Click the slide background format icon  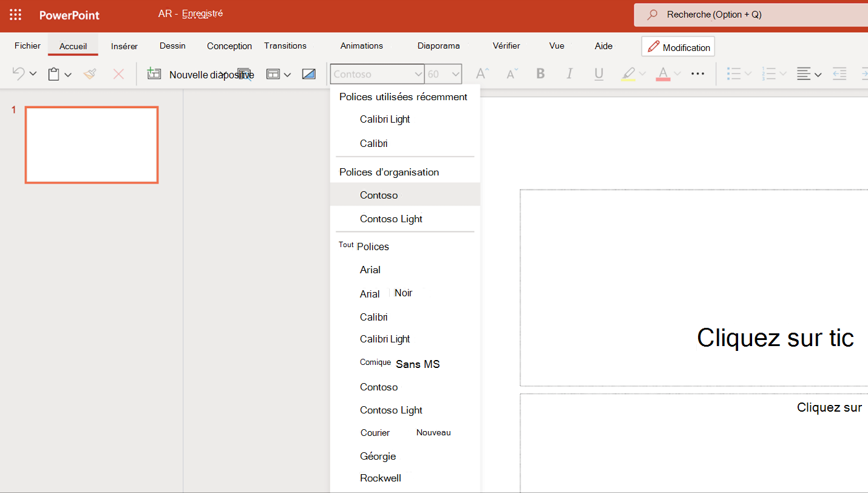click(309, 74)
